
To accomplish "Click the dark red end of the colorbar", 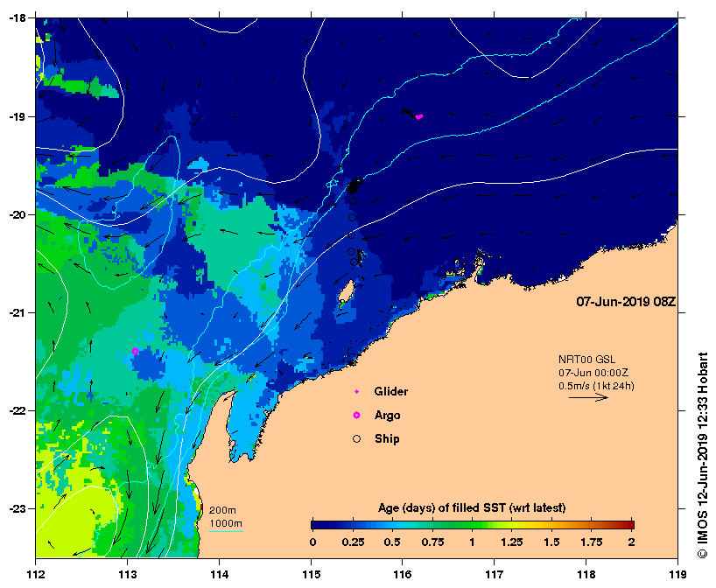I will [628, 524].
